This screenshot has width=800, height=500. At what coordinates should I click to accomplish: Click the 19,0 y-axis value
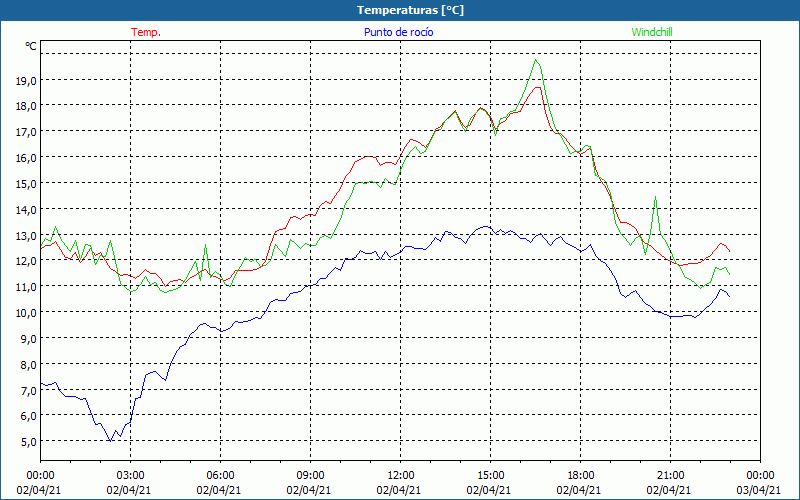[26, 81]
